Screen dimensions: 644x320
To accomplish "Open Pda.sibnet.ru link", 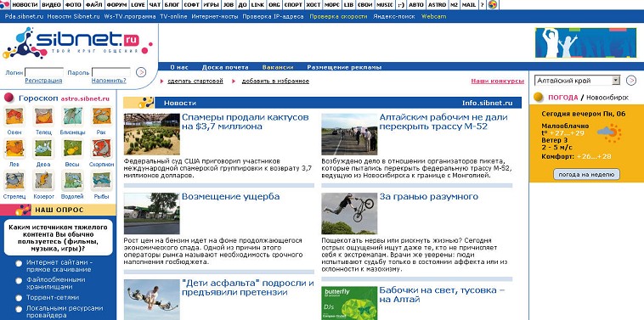I will [x=25, y=17].
